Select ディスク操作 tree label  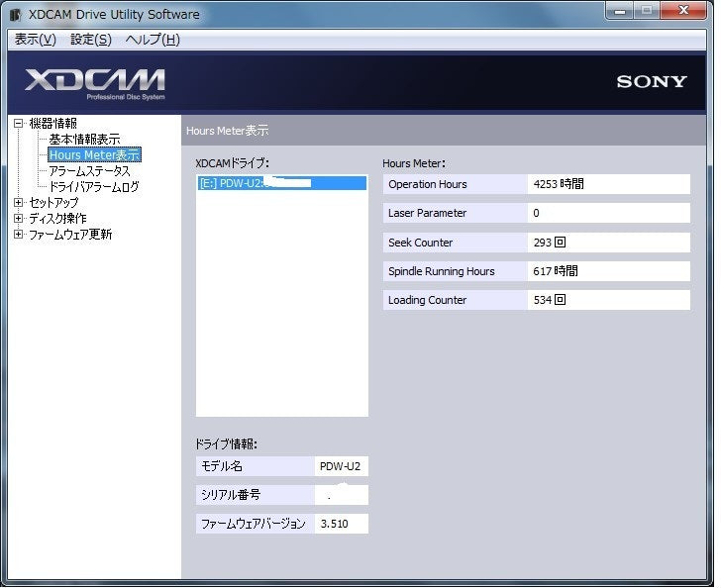coord(57,219)
